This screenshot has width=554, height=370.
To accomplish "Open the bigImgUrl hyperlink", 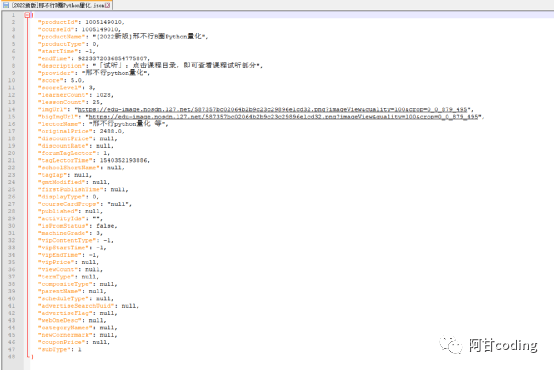I will [283, 117].
